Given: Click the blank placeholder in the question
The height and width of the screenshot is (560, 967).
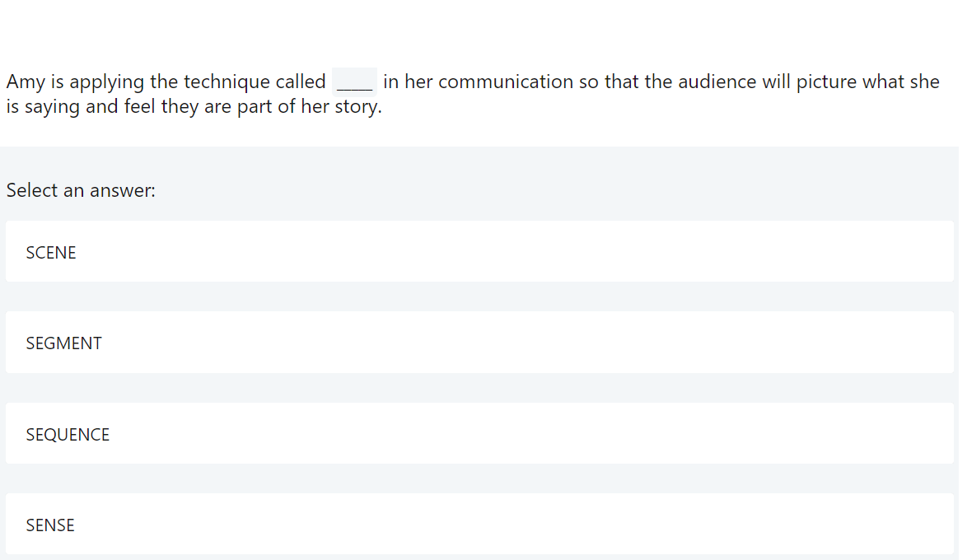Looking at the screenshot, I should click(x=355, y=82).
